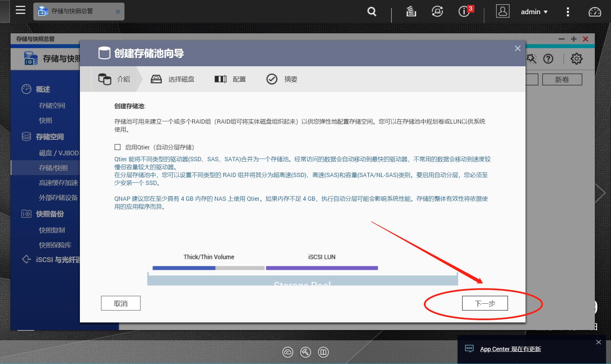Open Storage & Snapshots settings gear

pos(576,59)
